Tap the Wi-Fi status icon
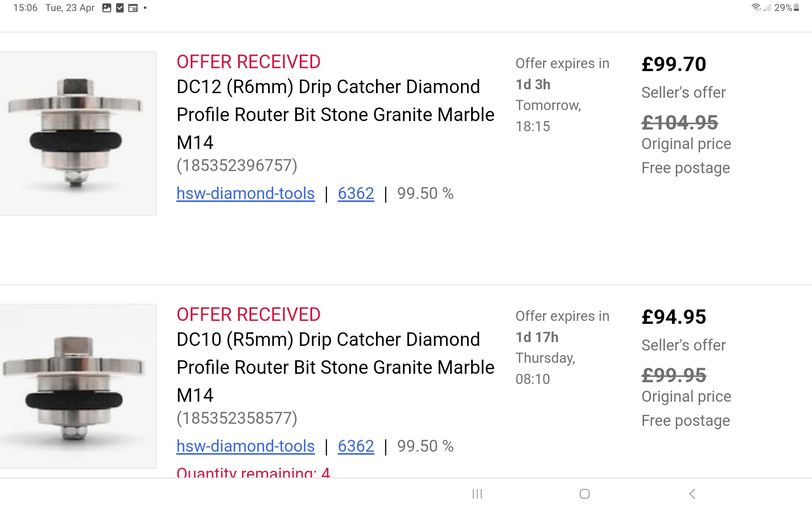Screen dimensions: 812x508 pos(756,8)
